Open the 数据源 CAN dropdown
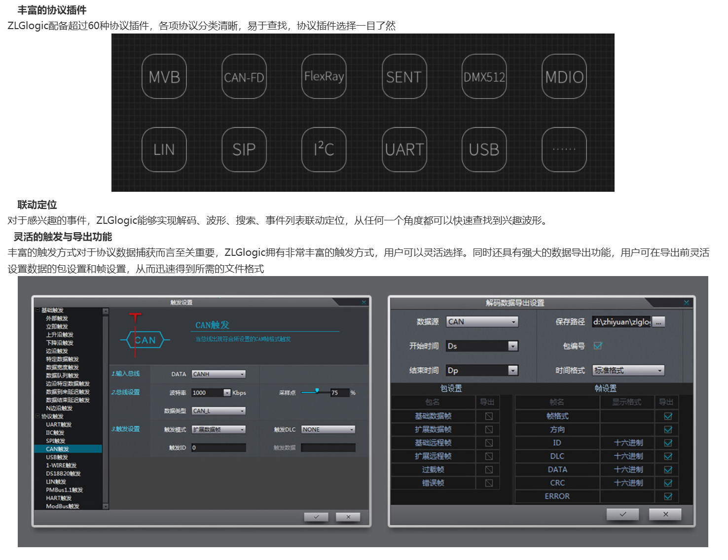 pyautogui.click(x=482, y=322)
